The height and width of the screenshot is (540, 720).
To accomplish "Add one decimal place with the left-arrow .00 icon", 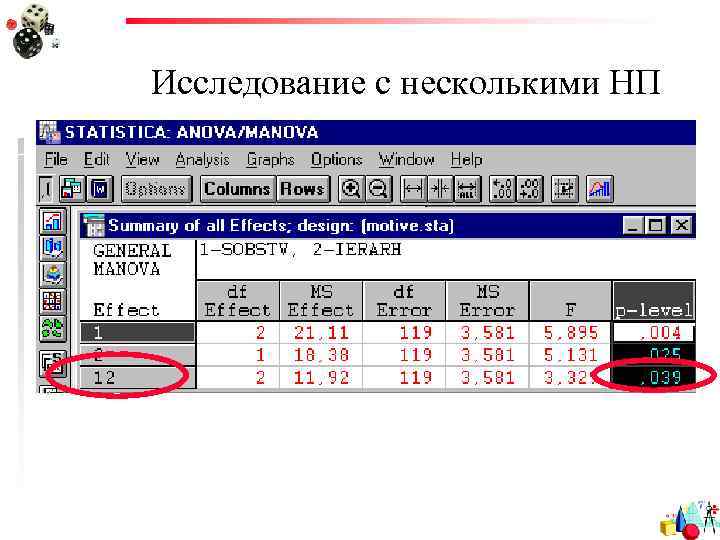I will pyautogui.click(x=502, y=189).
